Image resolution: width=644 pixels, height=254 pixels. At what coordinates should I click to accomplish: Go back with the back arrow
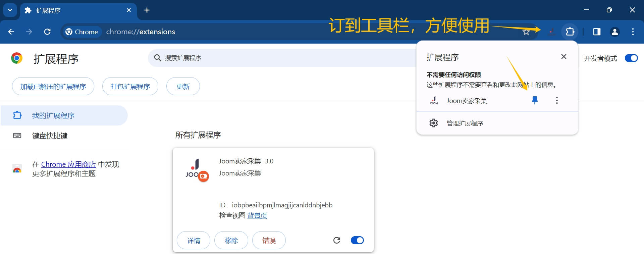tap(11, 32)
